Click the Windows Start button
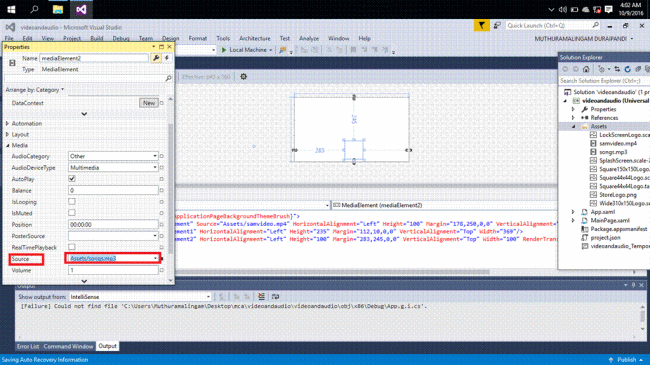The image size is (650, 365). (x=11, y=9)
